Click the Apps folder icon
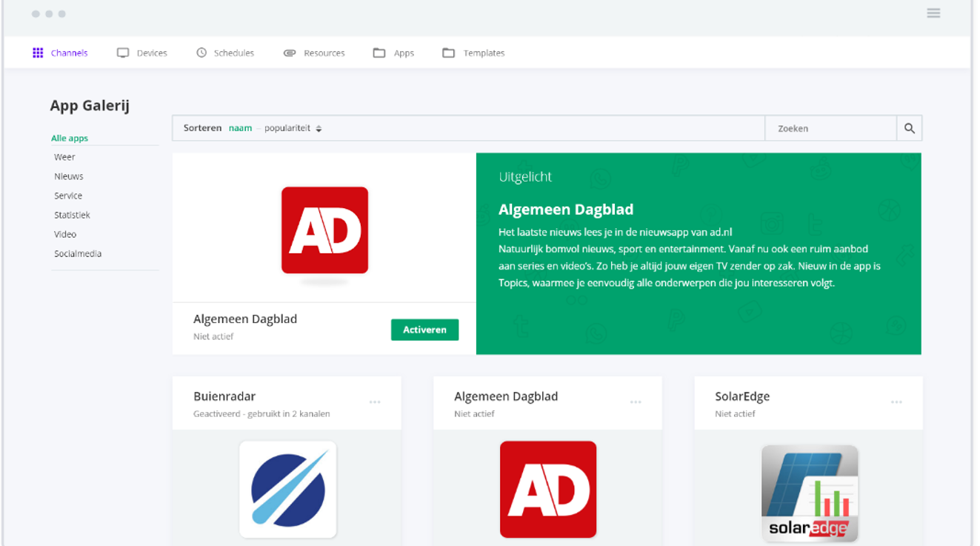The height and width of the screenshot is (546, 980). [x=379, y=53]
